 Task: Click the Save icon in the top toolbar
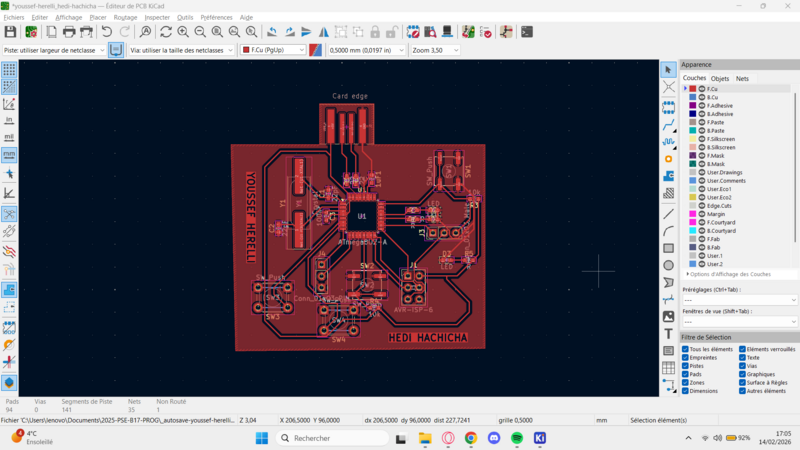coord(10,32)
